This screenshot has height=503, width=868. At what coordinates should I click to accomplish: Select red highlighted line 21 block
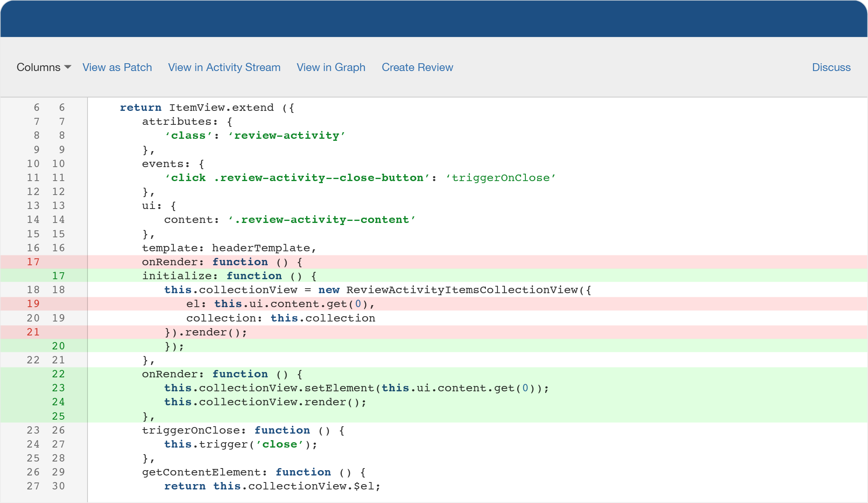tap(436, 332)
